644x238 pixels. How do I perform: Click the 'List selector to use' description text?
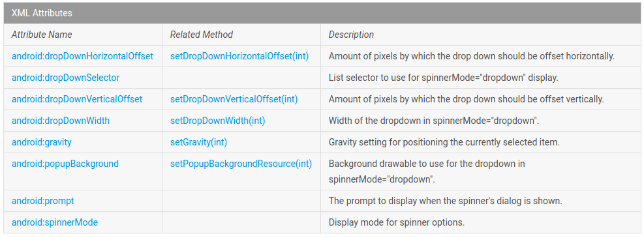(x=443, y=78)
